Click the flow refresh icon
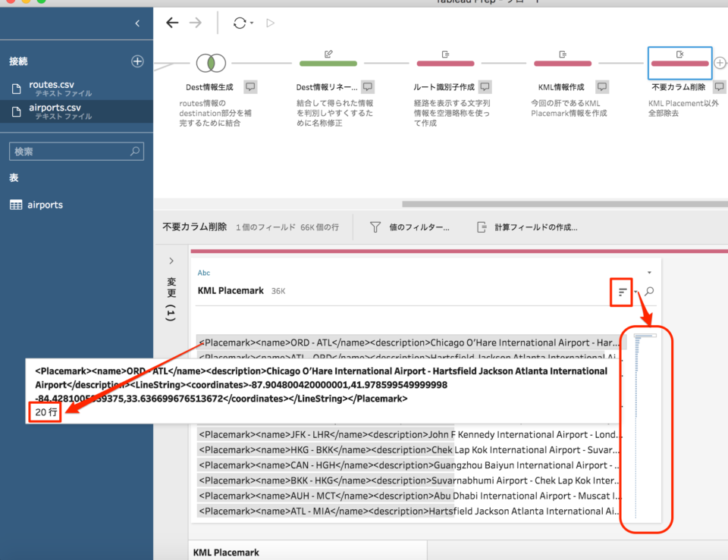 tap(239, 23)
